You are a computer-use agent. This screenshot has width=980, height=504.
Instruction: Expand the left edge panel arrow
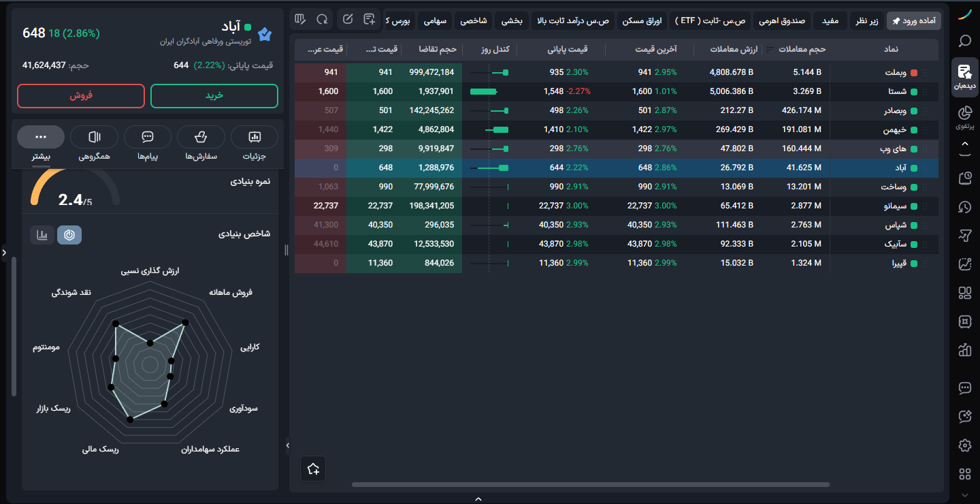pyautogui.click(x=4, y=253)
